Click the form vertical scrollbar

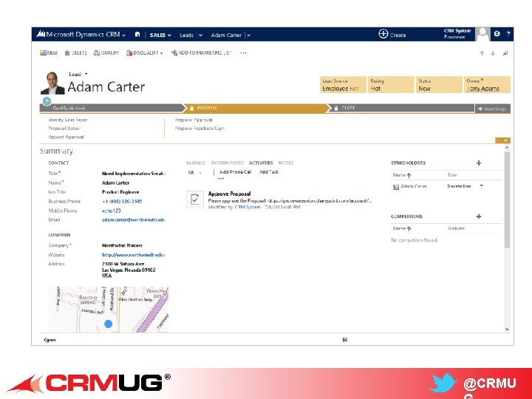pyautogui.click(x=507, y=200)
